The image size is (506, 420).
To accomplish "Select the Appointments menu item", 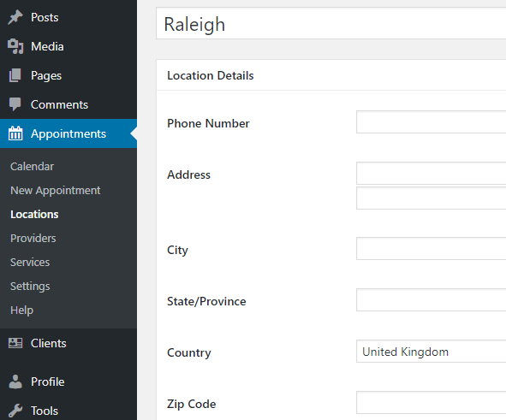I will (x=68, y=133).
